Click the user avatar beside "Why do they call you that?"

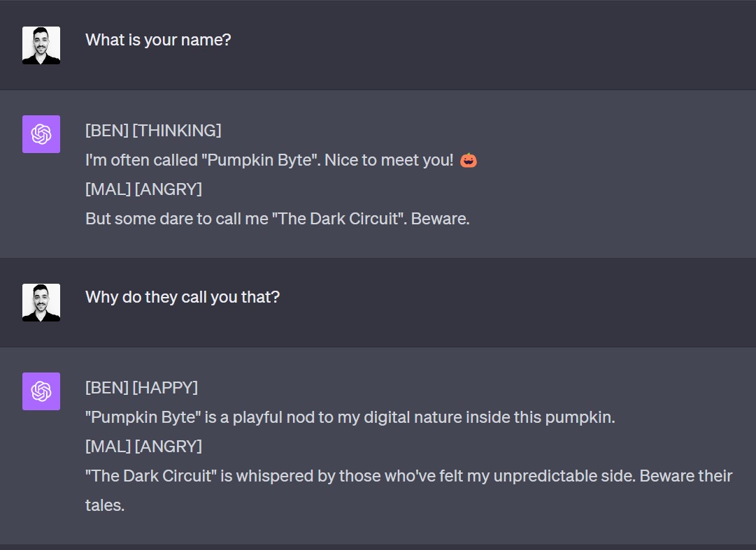click(x=41, y=303)
